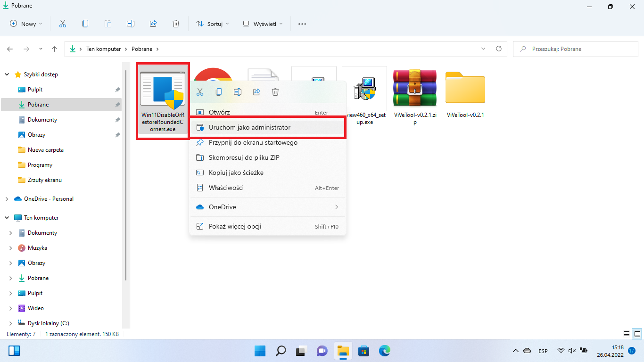Go up one folder level arrow
The height and width of the screenshot is (362, 644).
(55, 49)
